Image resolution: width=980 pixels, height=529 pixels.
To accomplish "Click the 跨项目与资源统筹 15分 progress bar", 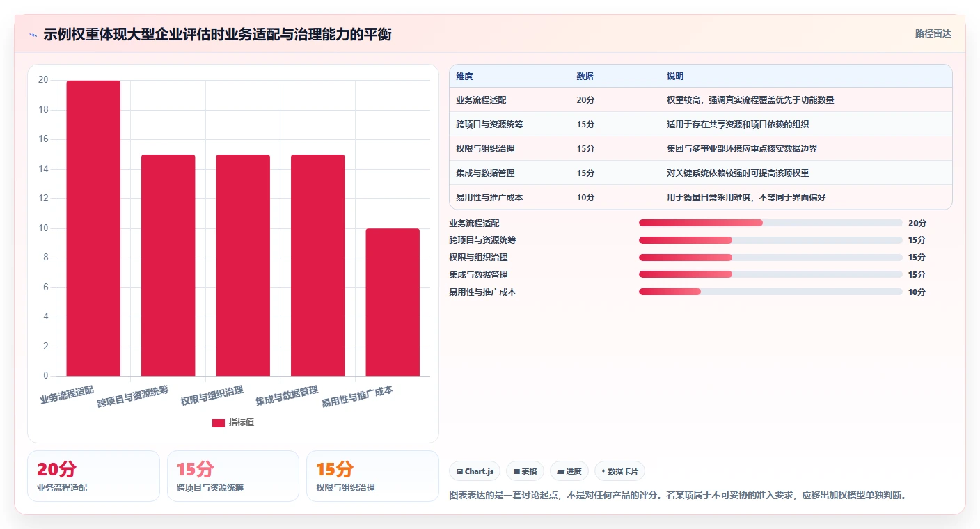I will [x=770, y=240].
